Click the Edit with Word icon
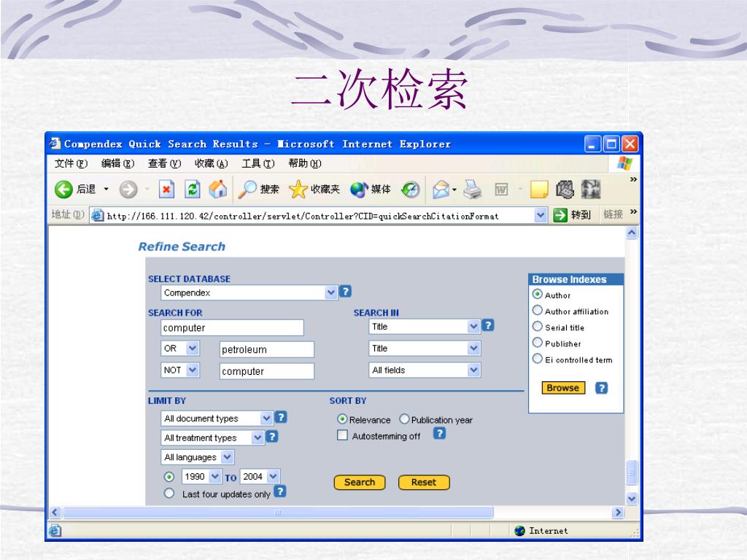This screenshot has width=747, height=560. pos(501,190)
